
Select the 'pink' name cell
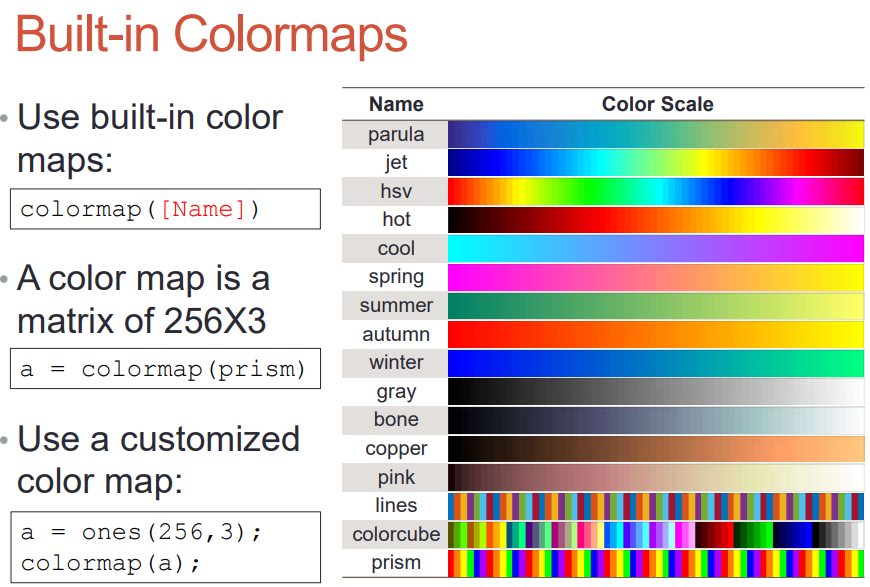tap(395, 478)
